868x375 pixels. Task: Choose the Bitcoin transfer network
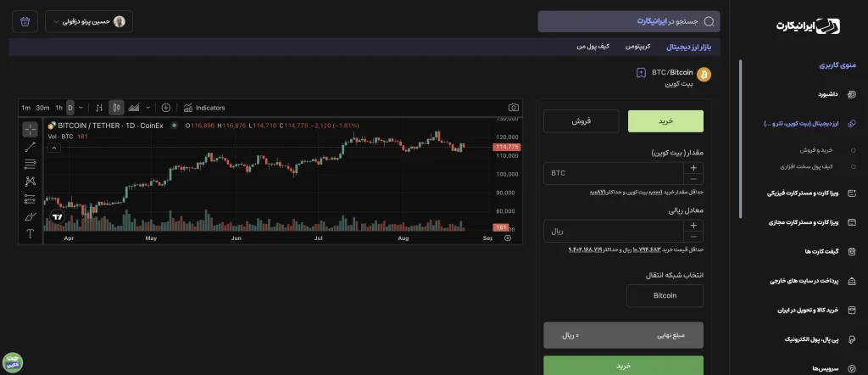click(665, 296)
